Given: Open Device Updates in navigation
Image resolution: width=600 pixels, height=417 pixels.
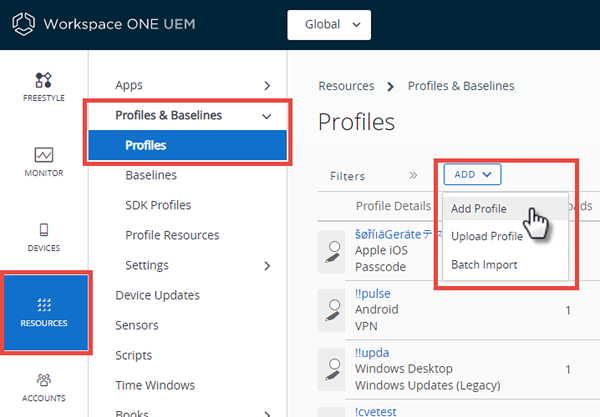Looking at the screenshot, I should tap(157, 295).
